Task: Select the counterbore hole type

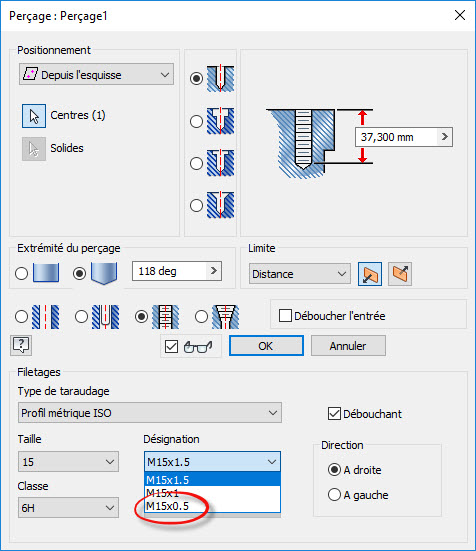Action: (x=196, y=122)
